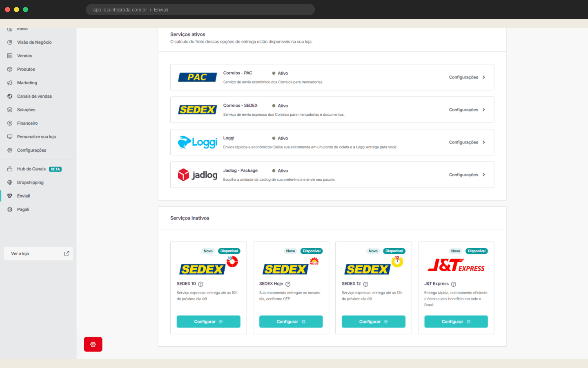
Task: Expand Correios - PAC settings chevron
Action: [x=484, y=77]
